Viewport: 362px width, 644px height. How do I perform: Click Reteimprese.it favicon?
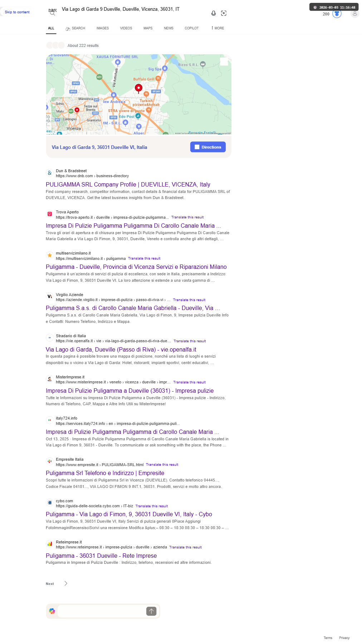[x=50, y=544]
